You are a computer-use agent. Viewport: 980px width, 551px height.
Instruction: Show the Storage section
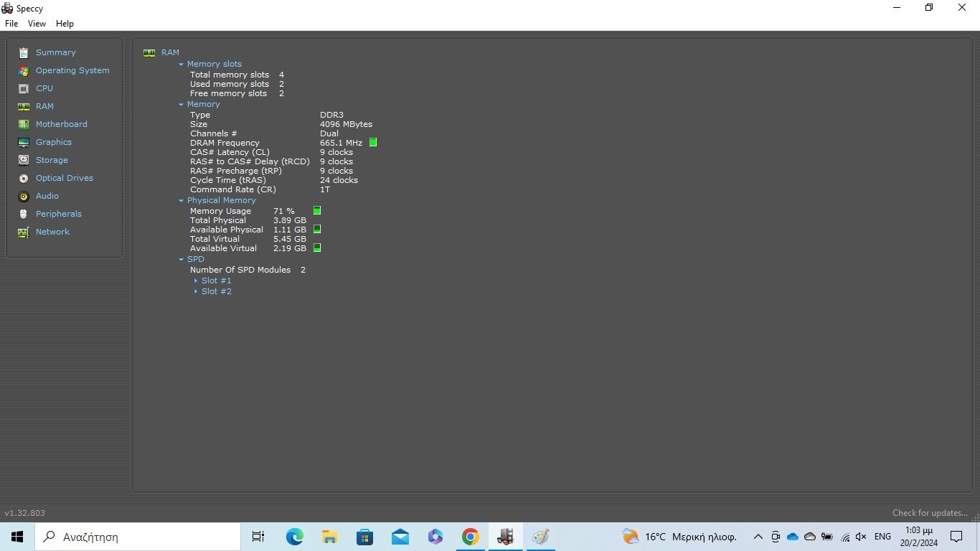pyautogui.click(x=52, y=160)
